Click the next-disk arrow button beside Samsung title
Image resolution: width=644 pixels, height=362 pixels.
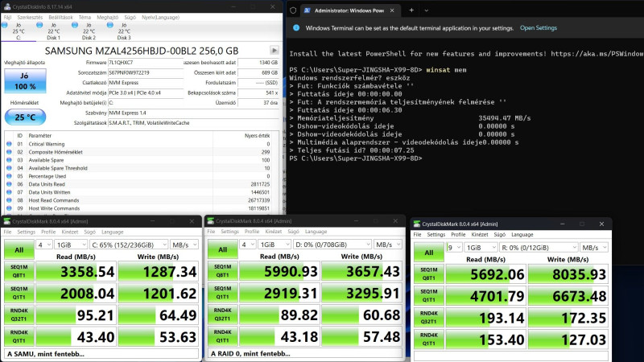click(x=274, y=51)
